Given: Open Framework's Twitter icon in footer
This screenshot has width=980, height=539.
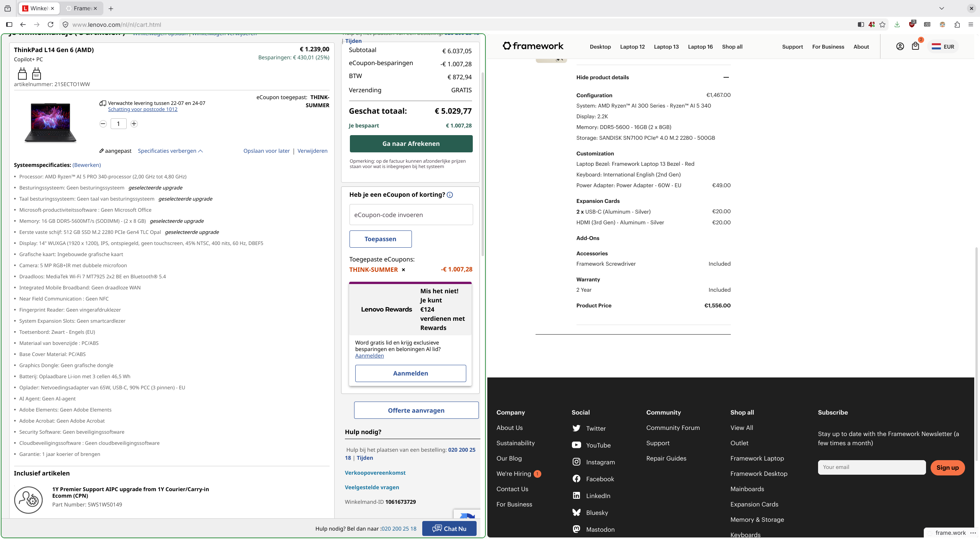Looking at the screenshot, I should pyautogui.click(x=576, y=428).
